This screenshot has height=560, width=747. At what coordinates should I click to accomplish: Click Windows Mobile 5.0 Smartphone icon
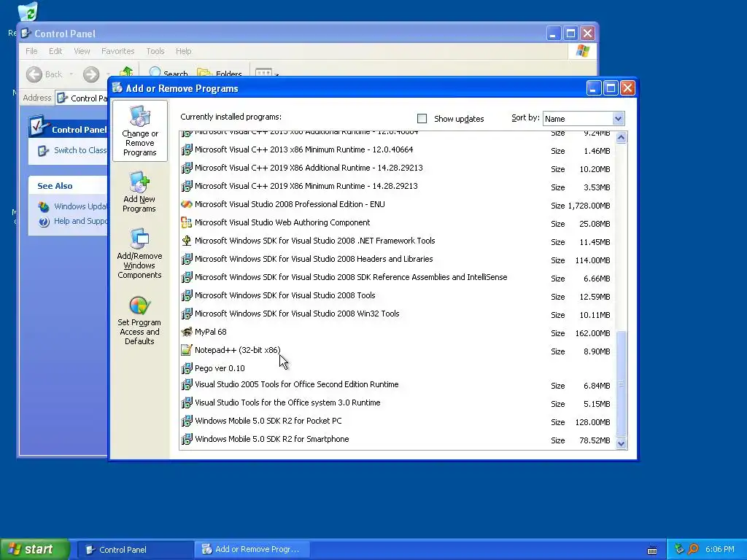coord(187,439)
